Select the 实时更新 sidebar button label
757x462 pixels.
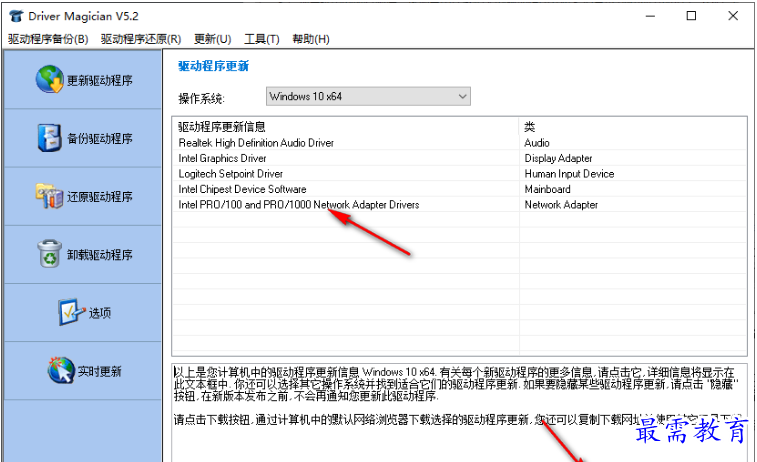click(100, 371)
